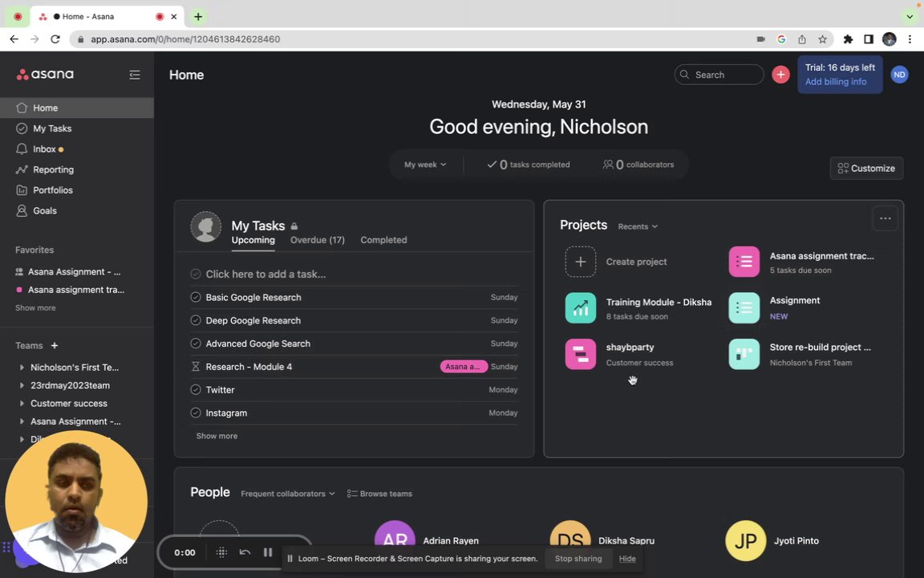Open Reporting in the sidebar
Screen dimensions: 924x578
pyautogui.click(x=77, y=170)
